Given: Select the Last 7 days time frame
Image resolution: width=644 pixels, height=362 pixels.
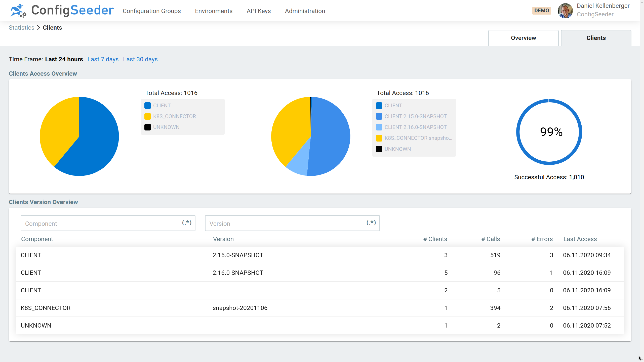Looking at the screenshot, I should [103, 59].
